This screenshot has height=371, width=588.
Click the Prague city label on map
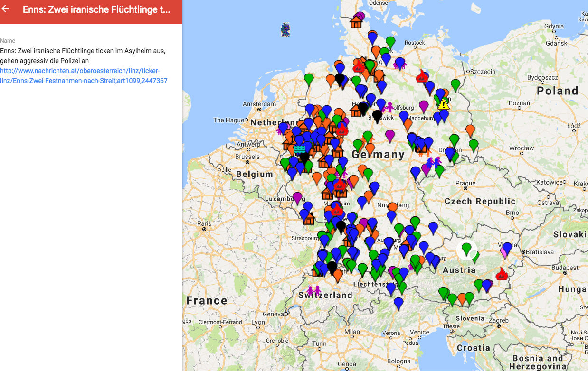pyautogui.click(x=465, y=183)
